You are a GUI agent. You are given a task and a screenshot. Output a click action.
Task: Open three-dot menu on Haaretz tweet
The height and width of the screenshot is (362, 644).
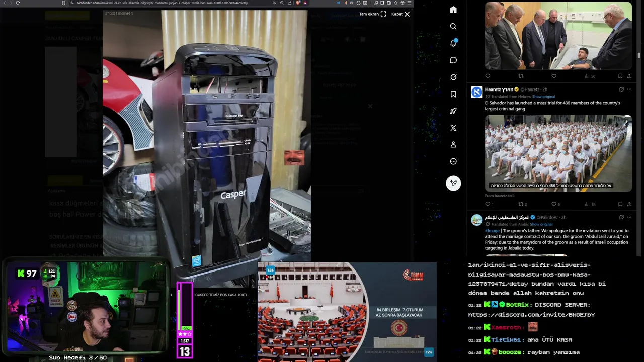(629, 89)
